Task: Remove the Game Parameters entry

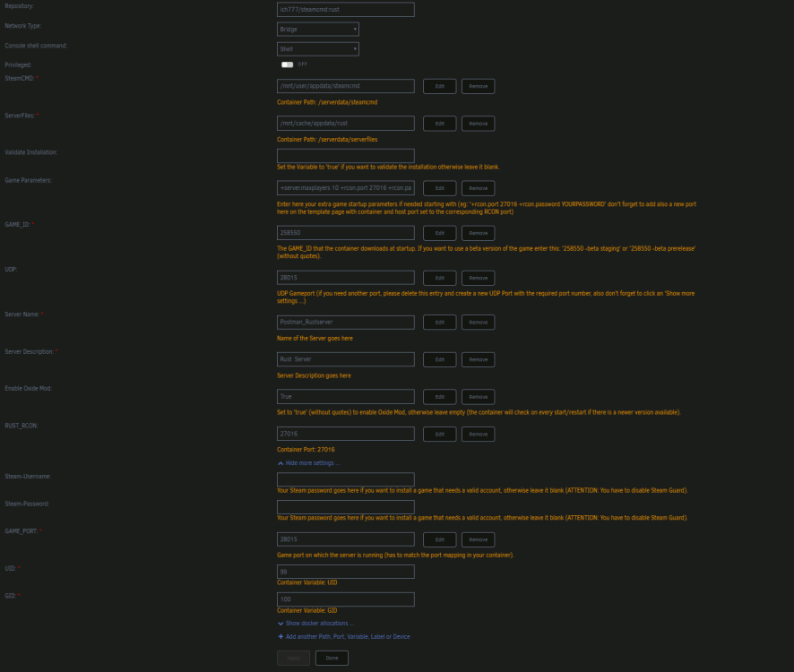Action: [x=478, y=188]
